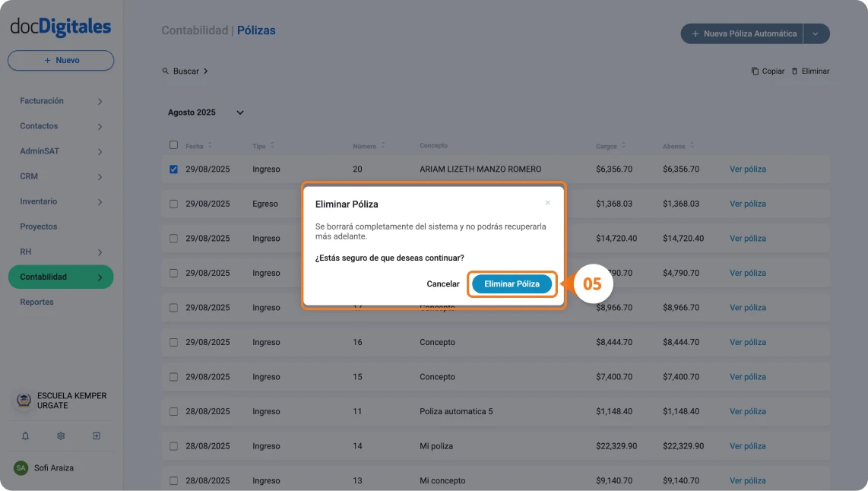Image resolution: width=868 pixels, height=491 pixels.
Task: Confirm with the blue Eliminar Póliza button
Action: 512,284
